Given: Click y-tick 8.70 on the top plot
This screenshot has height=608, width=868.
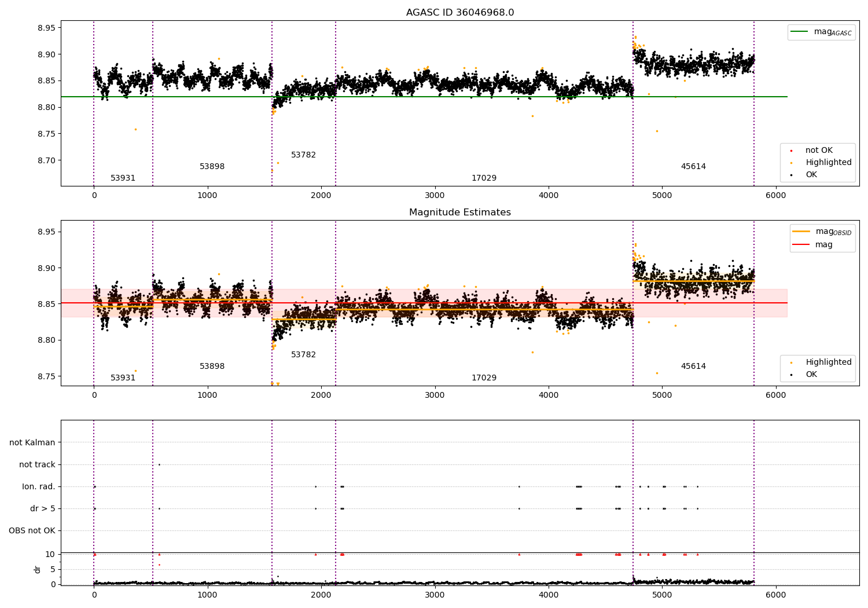Looking at the screenshot, I should point(46,161).
